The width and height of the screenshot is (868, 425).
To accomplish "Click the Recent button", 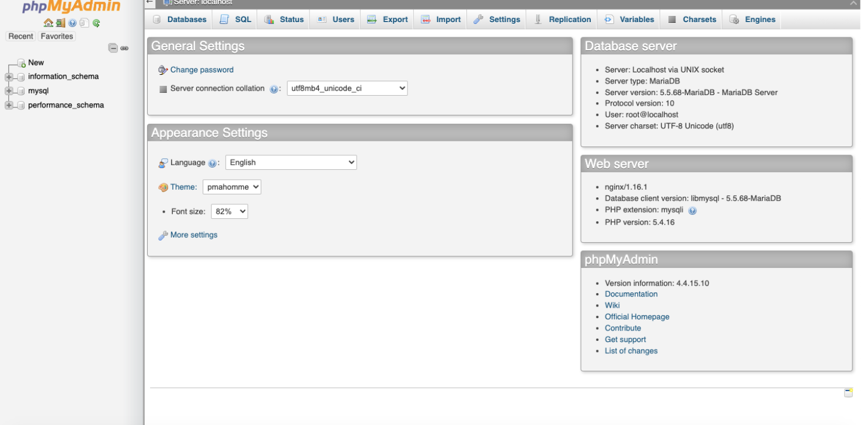I will [x=20, y=36].
